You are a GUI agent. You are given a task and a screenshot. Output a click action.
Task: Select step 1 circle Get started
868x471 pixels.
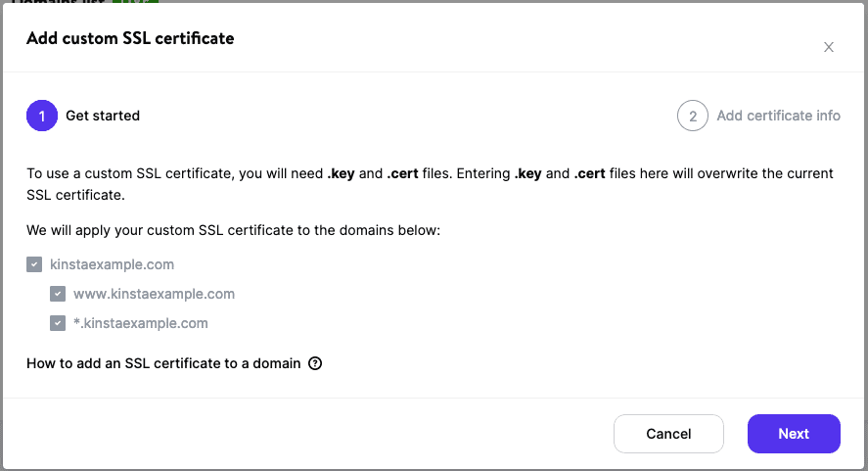(x=42, y=116)
